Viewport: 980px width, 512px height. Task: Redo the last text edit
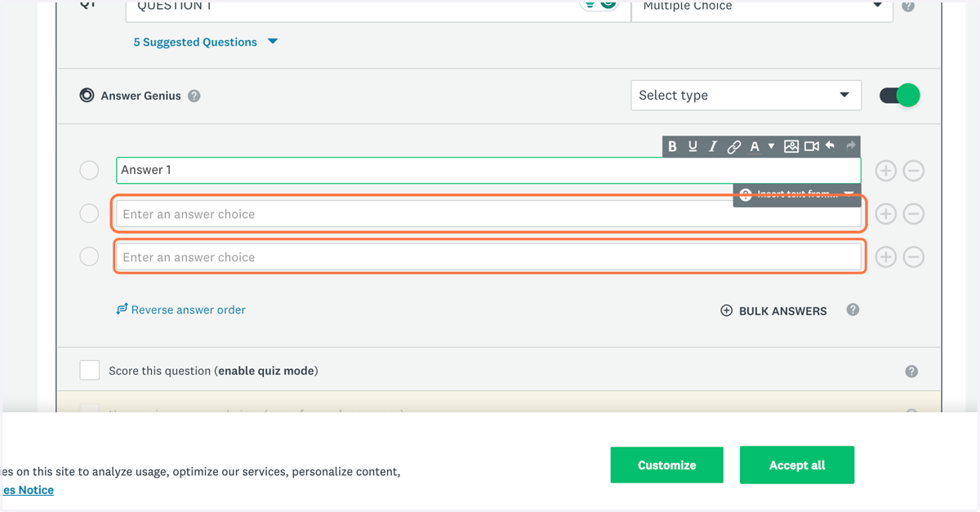click(850, 145)
